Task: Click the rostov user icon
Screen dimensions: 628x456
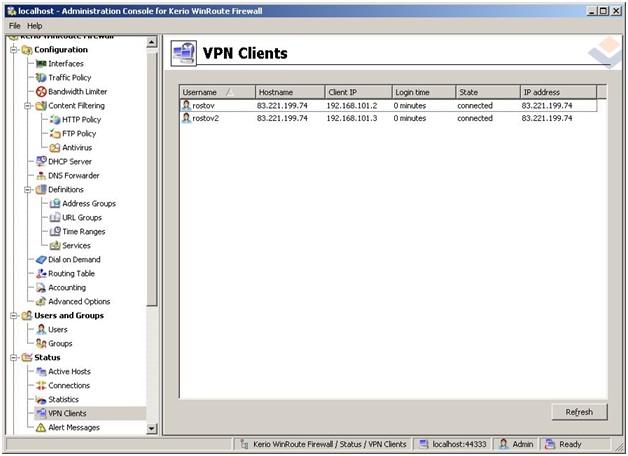Action: (x=186, y=106)
